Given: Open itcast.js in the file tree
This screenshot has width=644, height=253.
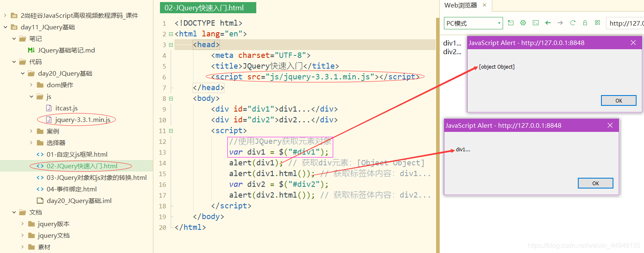Looking at the screenshot, I should (x=66, y=108).
